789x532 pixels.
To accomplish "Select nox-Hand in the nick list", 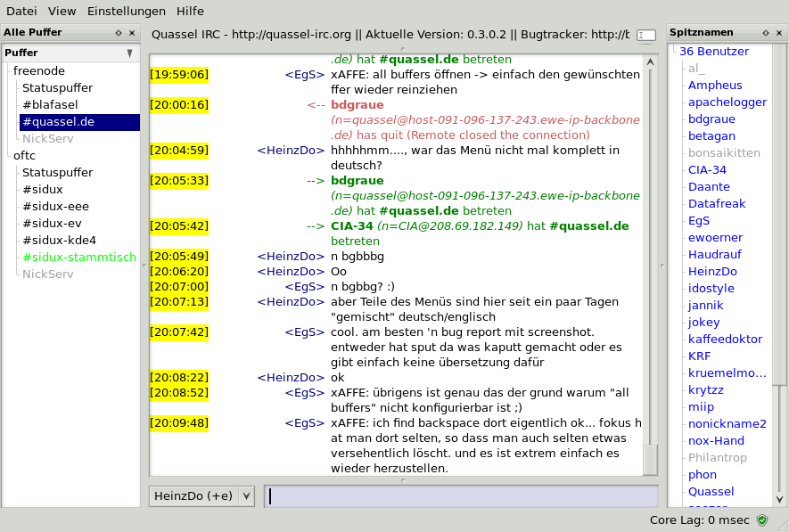I will coord(716,441).
